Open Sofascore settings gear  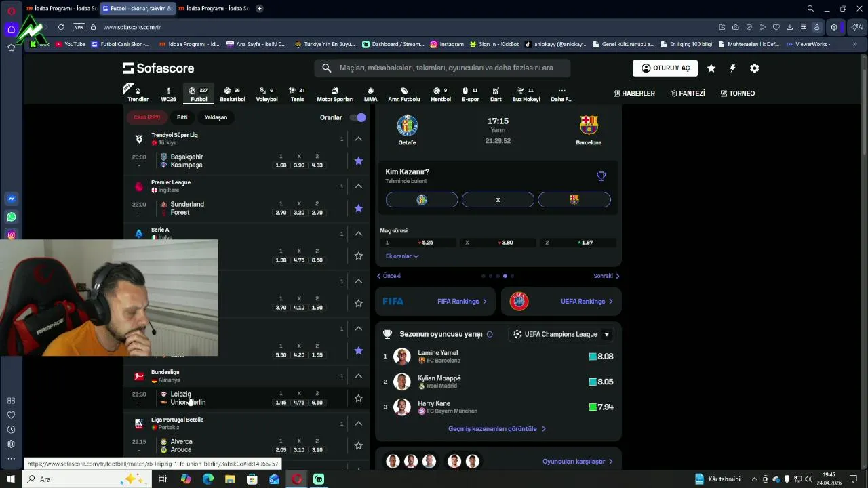click(754, 68)
